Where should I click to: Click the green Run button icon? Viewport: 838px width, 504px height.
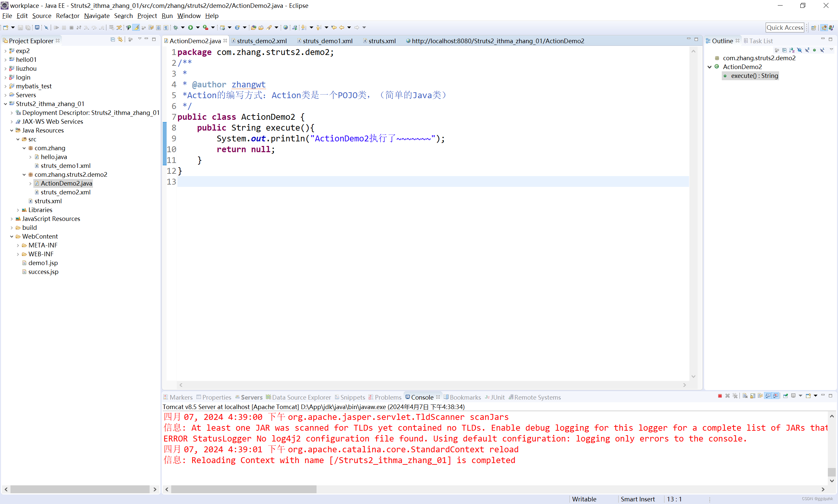(x=191, y=27)
